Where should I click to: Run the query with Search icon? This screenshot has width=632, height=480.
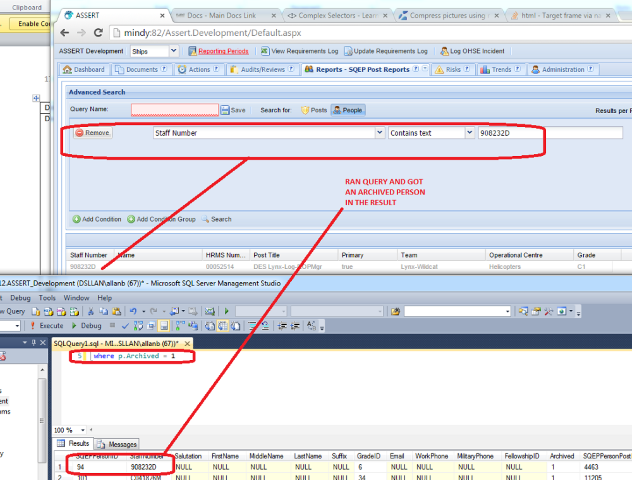[x=206, y=219]
